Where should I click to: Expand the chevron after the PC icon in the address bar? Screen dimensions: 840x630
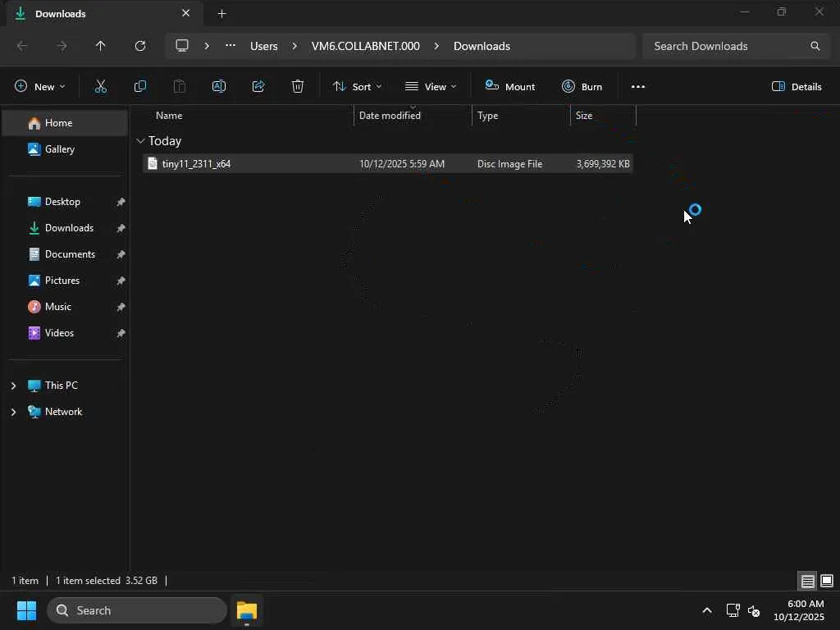[207, 46]
